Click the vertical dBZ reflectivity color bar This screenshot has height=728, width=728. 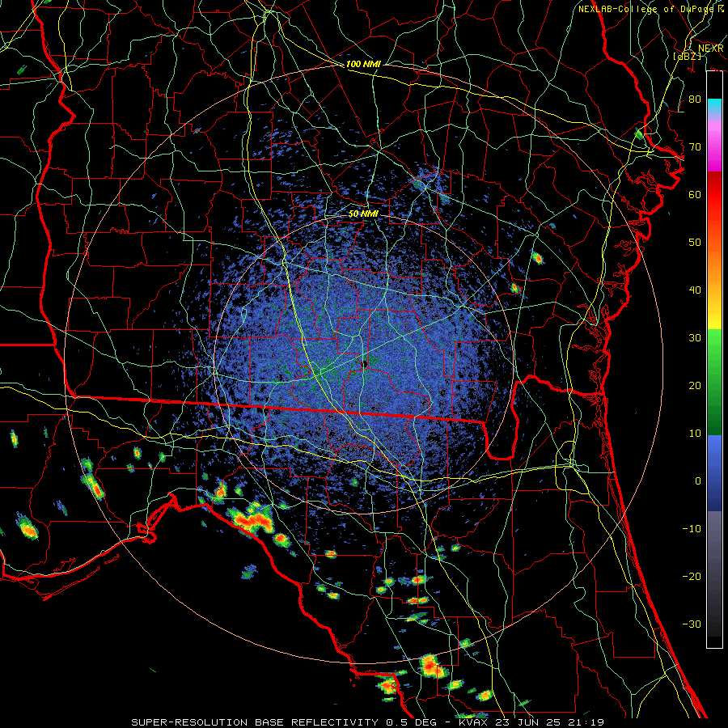[714, 359]
